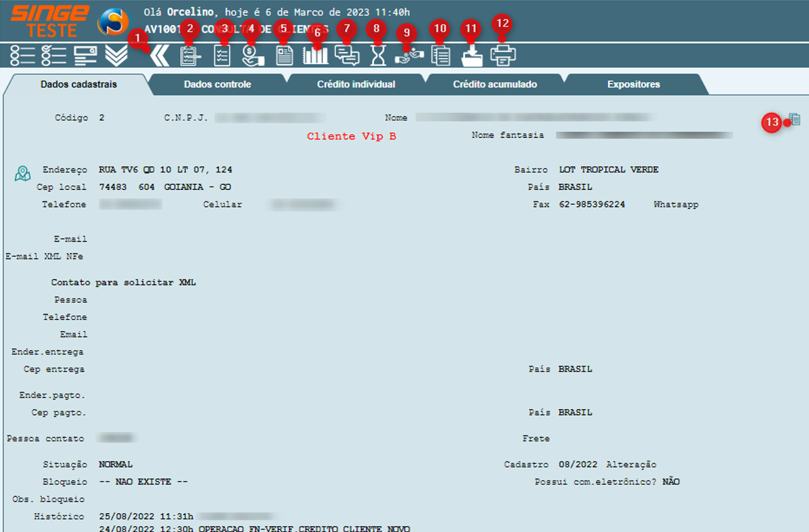This screenshot has height=532, width=809.
Task: Select the Crédito acumulado tab
Action: click(x=494, y=84)
